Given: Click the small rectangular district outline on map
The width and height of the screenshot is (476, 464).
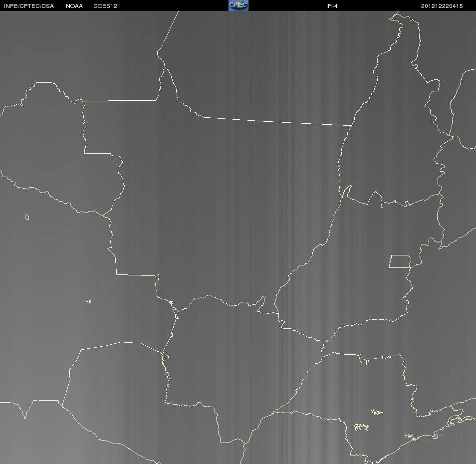Looking at the screenshot, I should pyautogui.click(x=400, y=261).
